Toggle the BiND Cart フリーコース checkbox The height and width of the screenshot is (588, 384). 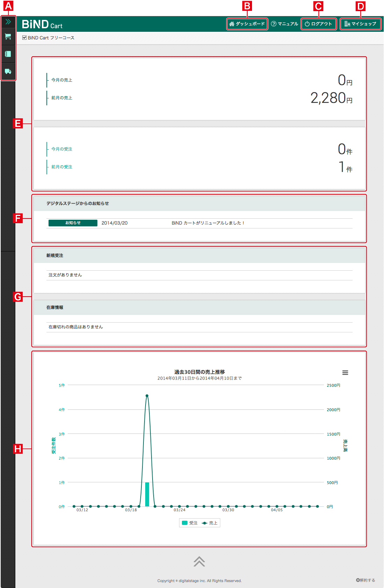click(x=24, y=38)
